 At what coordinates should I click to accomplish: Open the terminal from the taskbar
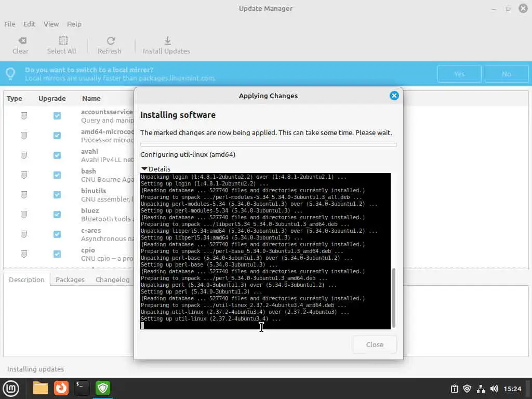(82, 388)
